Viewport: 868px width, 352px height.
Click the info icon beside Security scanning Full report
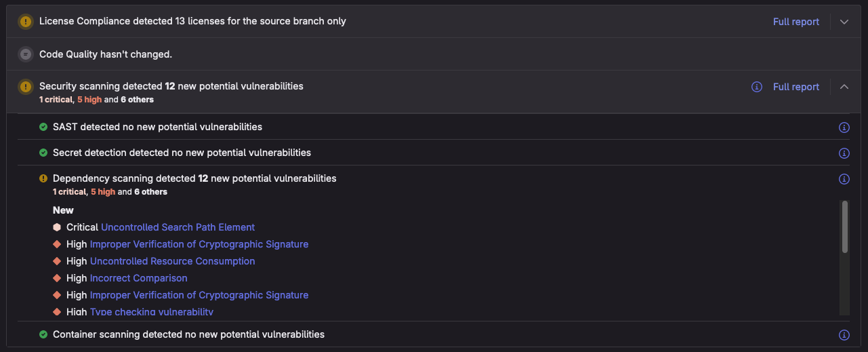pos(757,87)
